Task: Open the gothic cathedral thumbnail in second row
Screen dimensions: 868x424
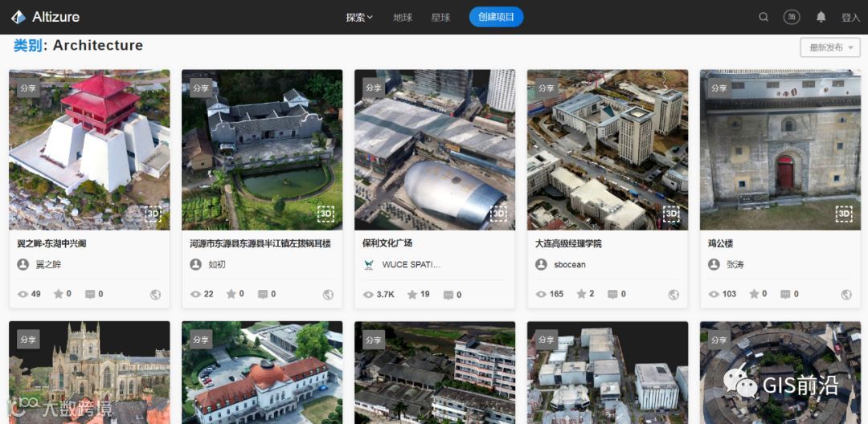Action: coord(89,373)
